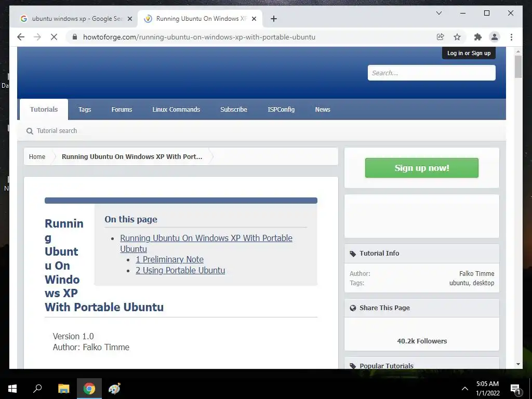Click the green Sign up now! button
The height and width of the screenshot is (399, 532).
pos(421,168)
